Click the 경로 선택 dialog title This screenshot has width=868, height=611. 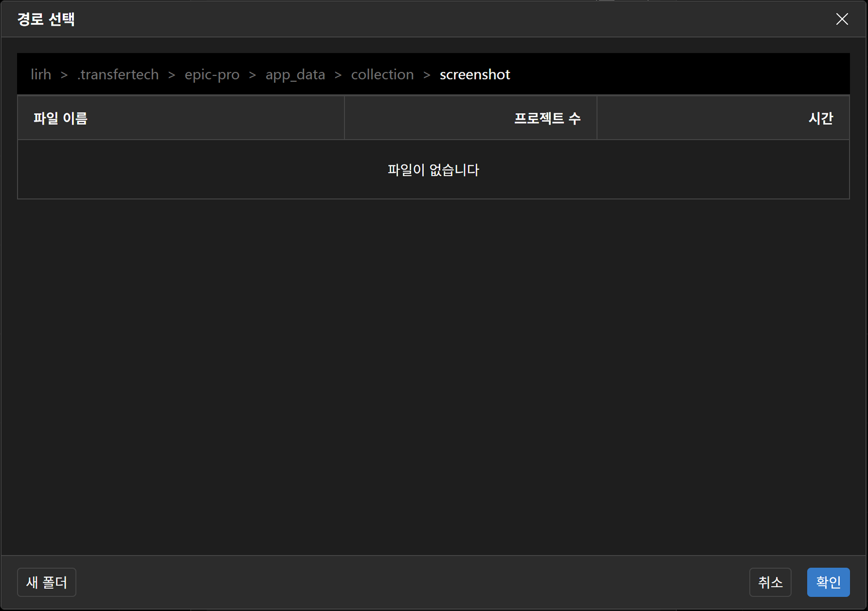pos(46,19)
